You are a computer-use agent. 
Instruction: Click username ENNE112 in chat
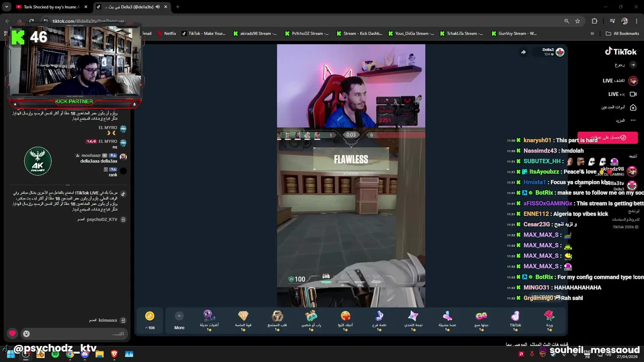tap(536, 214)
